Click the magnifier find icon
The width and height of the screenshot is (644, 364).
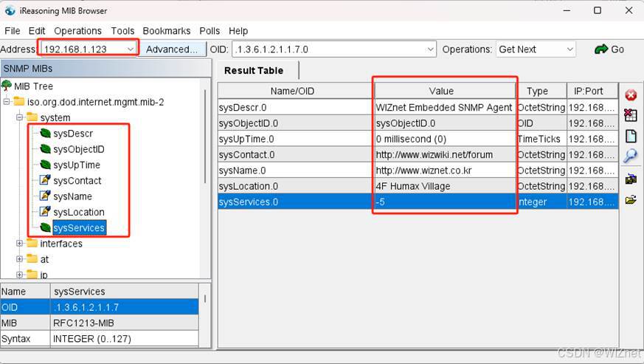[631, 156]
